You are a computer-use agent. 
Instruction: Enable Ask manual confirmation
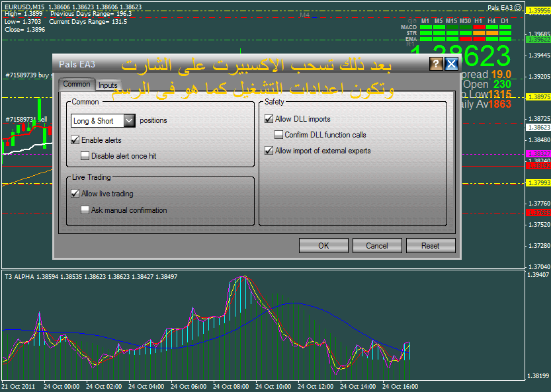[85, 210]
